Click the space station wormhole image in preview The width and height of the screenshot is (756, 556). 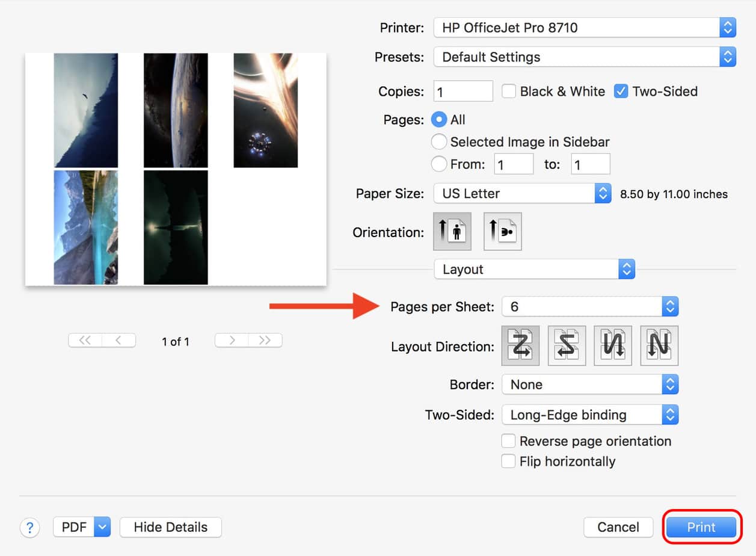tap(266, 110)
